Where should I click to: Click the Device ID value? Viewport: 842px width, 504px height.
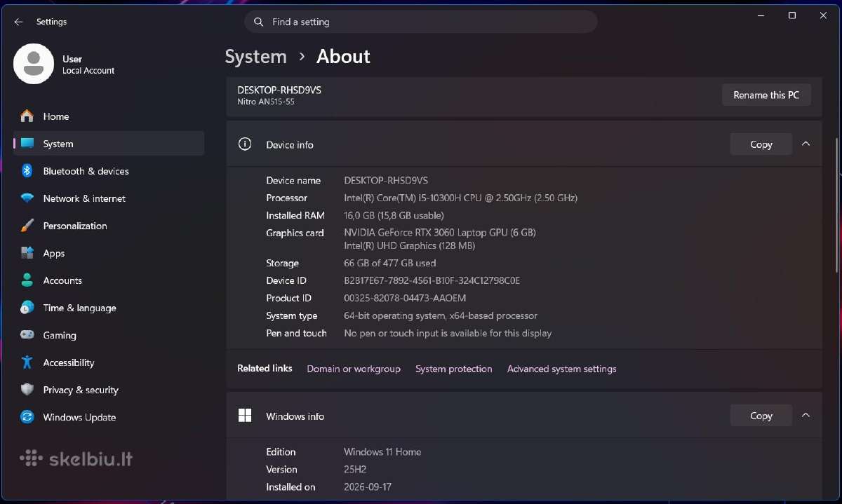(432, 280)
